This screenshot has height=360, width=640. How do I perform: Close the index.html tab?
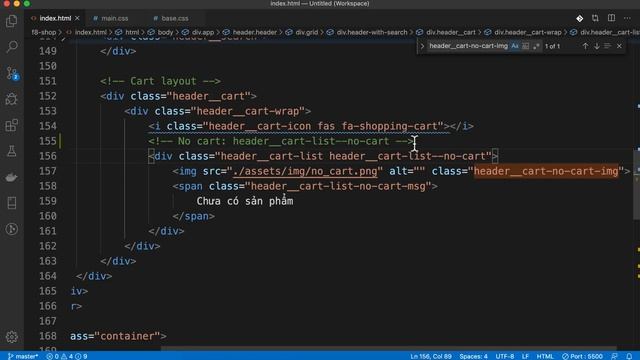pos(77,18)
